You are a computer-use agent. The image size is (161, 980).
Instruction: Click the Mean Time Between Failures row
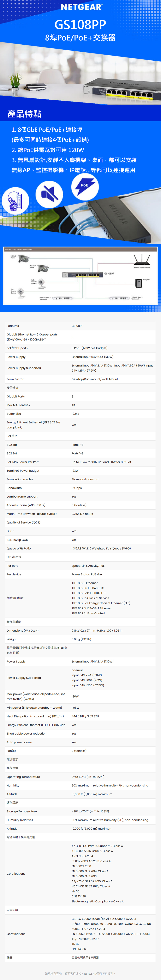80,514
